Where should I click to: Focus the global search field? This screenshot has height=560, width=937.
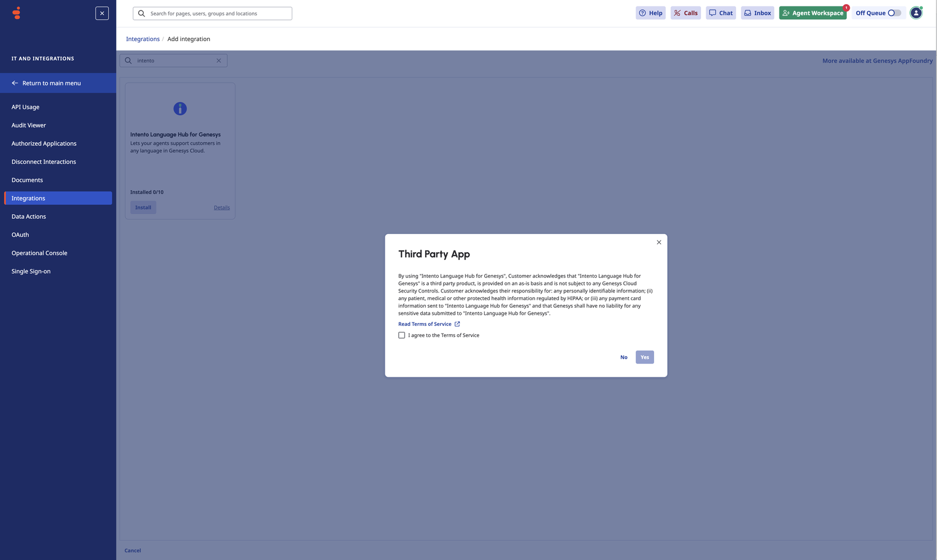[213, 13]
